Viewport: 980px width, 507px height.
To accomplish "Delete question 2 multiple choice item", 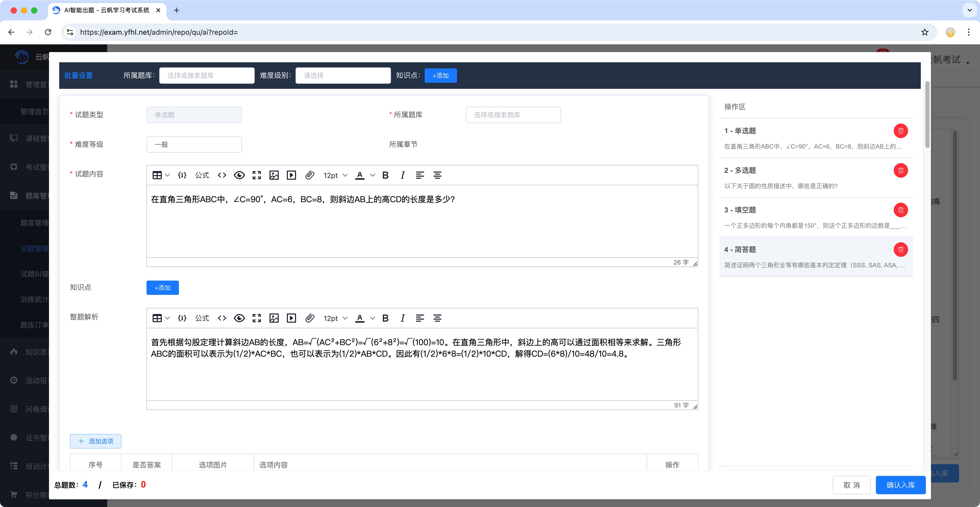I will click(x=900, y=171).
